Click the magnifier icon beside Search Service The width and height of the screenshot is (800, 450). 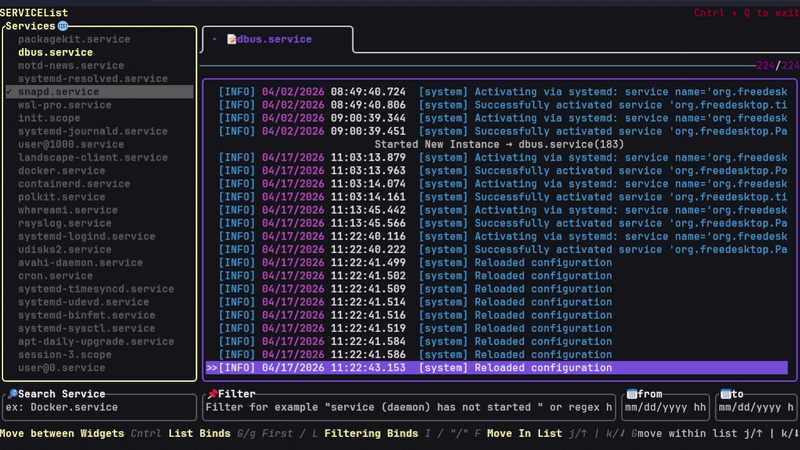pos(12,394)
